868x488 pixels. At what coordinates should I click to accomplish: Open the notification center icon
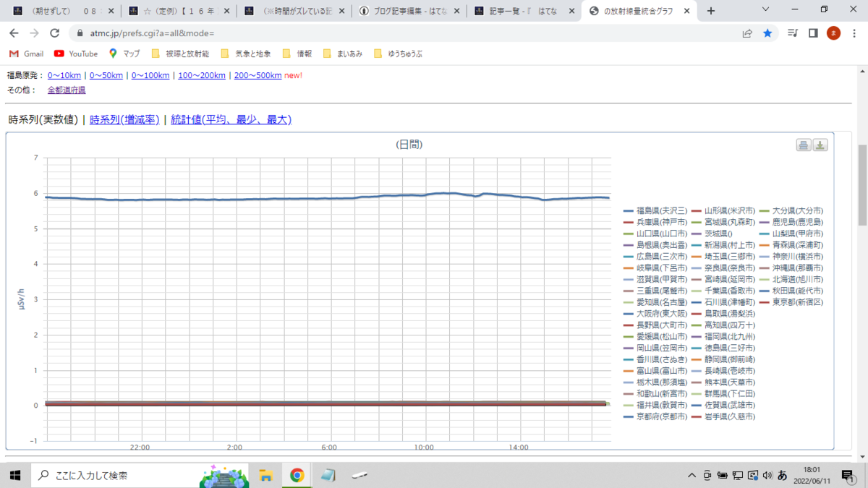847,475
